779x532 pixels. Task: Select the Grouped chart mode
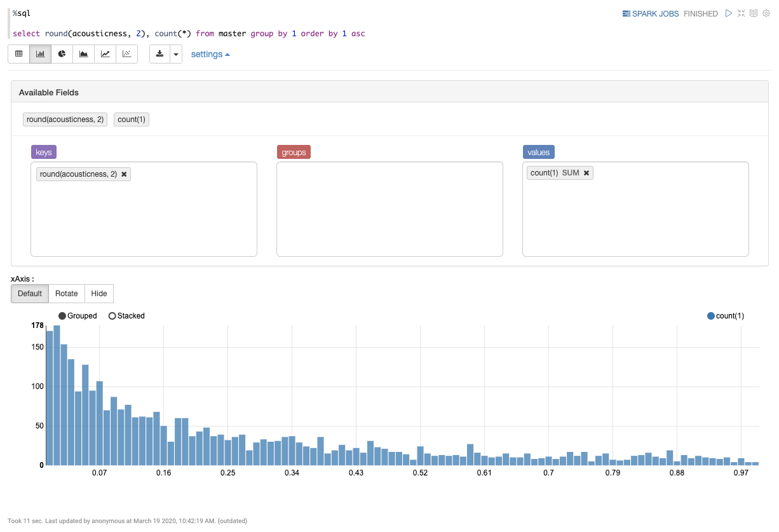click(78, 316)
